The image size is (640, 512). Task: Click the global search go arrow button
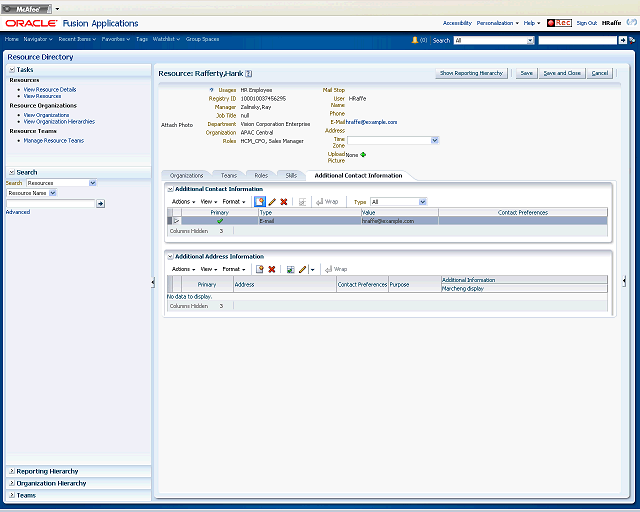(622, 40)
